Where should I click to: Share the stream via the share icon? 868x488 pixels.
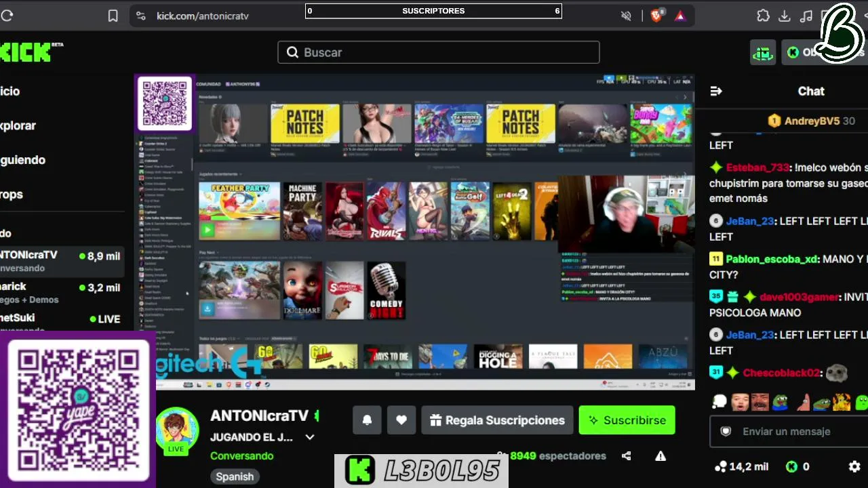click(x=626, y=456)
